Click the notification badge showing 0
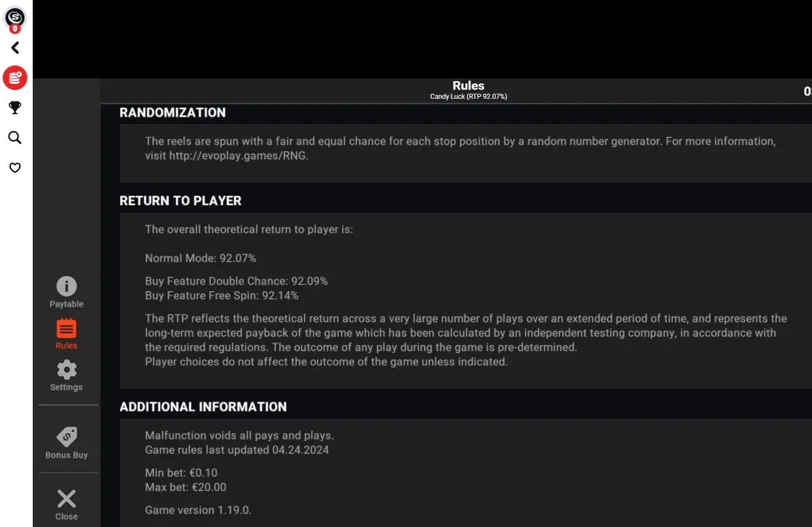The image size is (812, 527). (15, 29)
